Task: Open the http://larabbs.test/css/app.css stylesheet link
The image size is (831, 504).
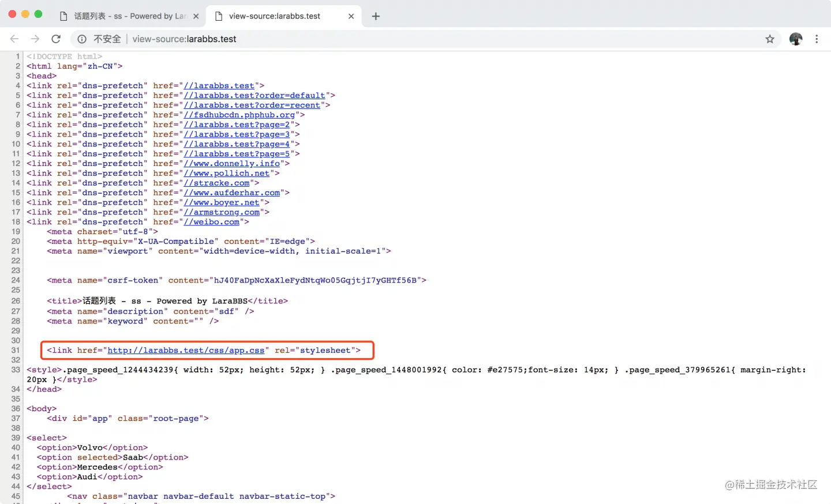Action: 186,351
